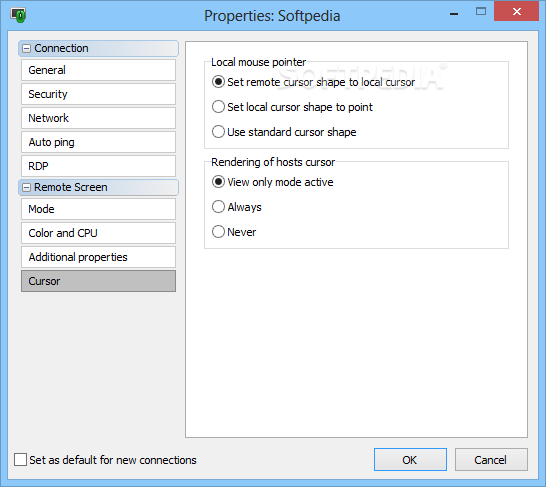Open the General settings page
Image resolution: width=546 pixels, height=487 pixels.
pyautogui.click(x=98, y=70)
